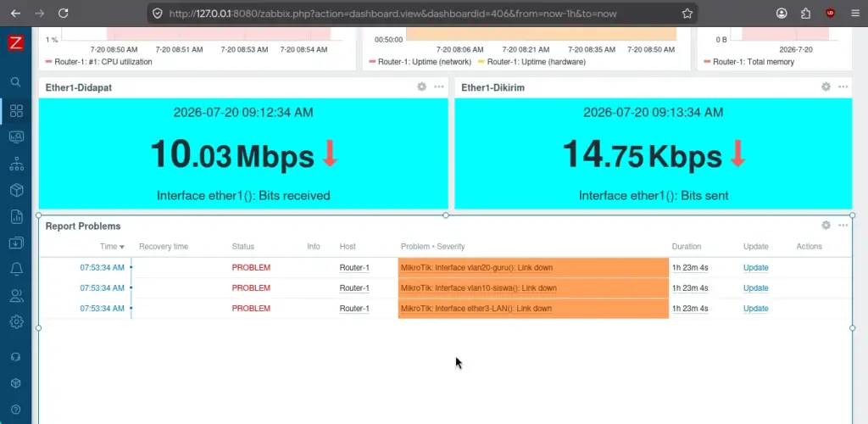Click duration 1h 23m 4s in vlan20-guru row
This screenshot has width=868, height=424.
click(690, 267)
